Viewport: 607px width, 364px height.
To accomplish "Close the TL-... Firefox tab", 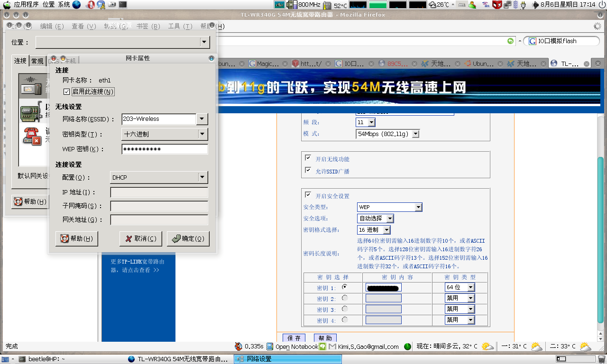I will click(x=587, y=64).
